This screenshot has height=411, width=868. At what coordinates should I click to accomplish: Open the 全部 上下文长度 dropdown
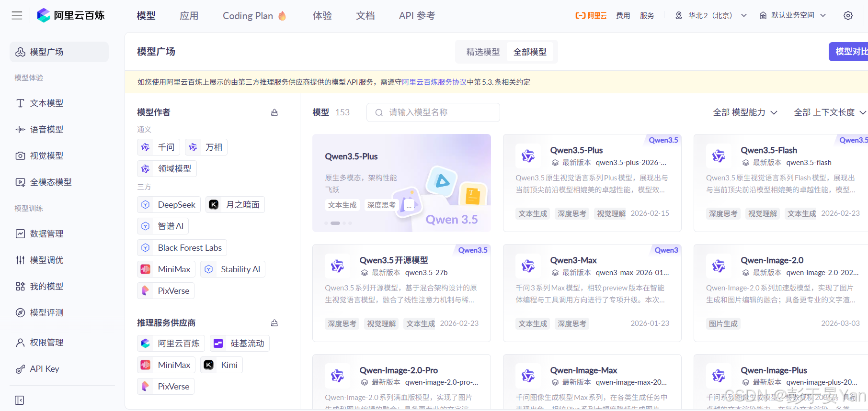click(830, 112)
